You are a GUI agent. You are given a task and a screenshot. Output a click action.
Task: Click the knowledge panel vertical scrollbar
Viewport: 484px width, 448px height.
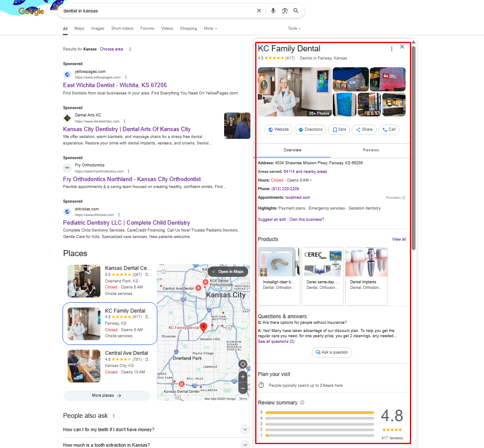click(x=413, y=147)
